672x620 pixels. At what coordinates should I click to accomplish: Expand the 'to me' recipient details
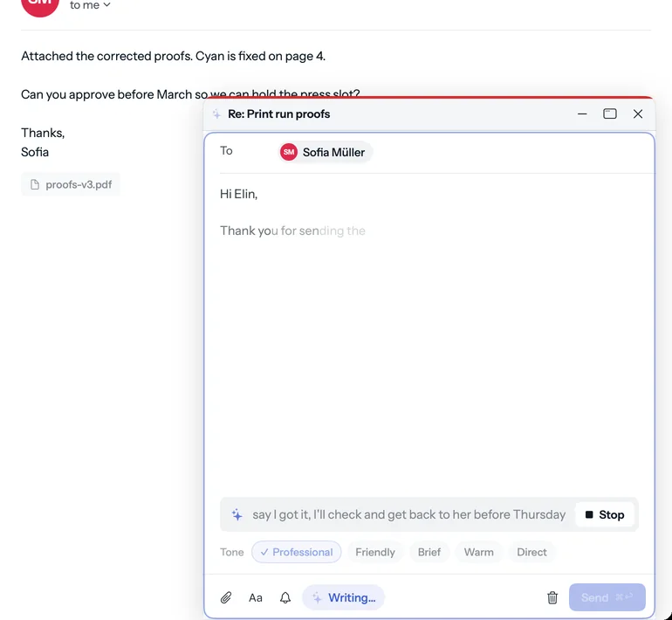90,5
